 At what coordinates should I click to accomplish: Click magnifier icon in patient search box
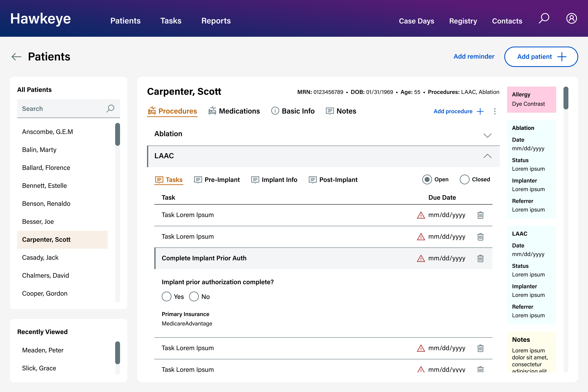coord(110,108)
